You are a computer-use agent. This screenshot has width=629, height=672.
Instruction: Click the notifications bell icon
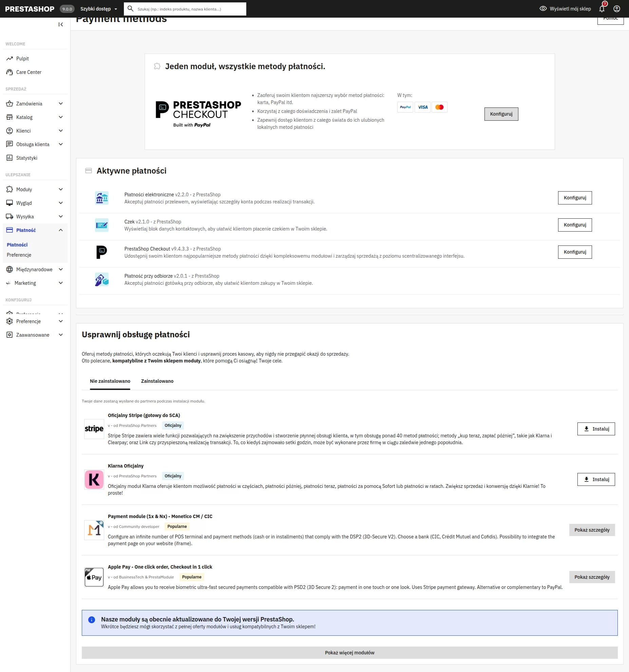click(x=602, y=9)
